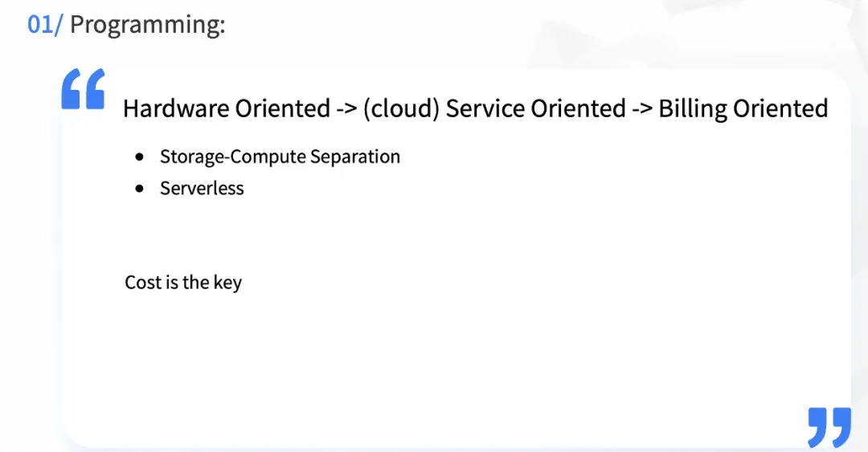This screenshot has height=452, width=868.
Task: Click the word "(cloud)" in the headline
Action: click(x=400, y=108)
